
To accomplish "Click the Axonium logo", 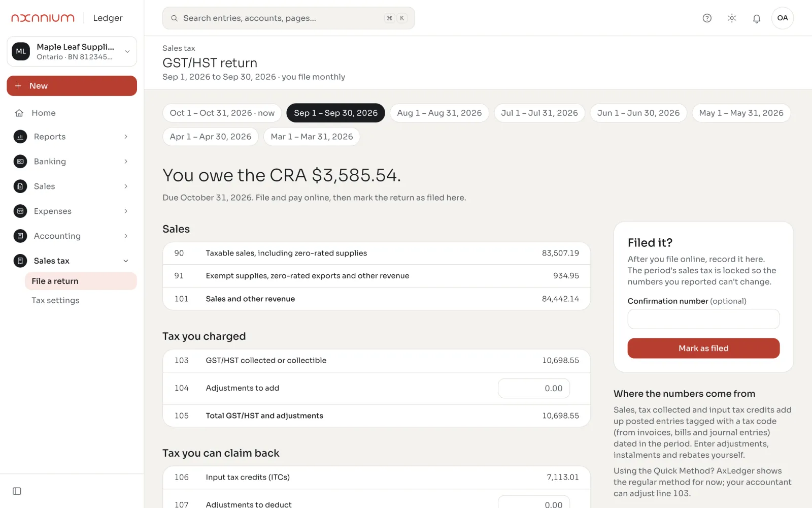I will pos(43,18).
